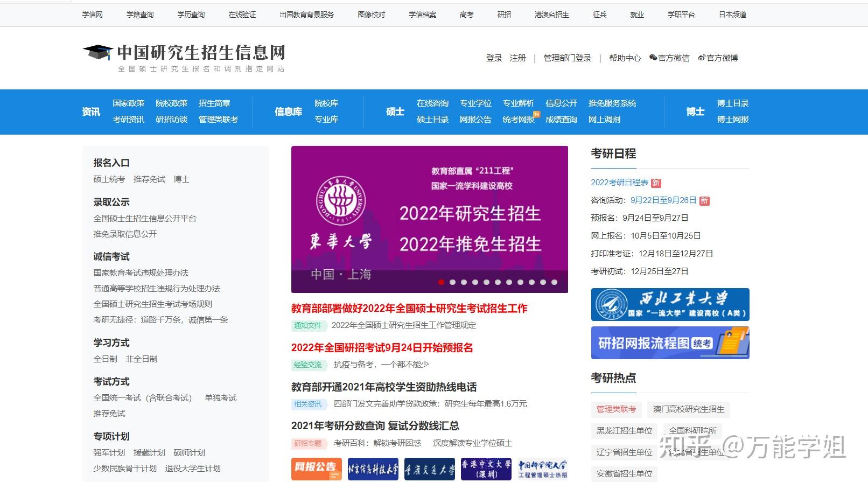The image size is (868, 482).
Task: Open the Donghua University banner image
Action: pyautogui.click(x=430, y=219)
